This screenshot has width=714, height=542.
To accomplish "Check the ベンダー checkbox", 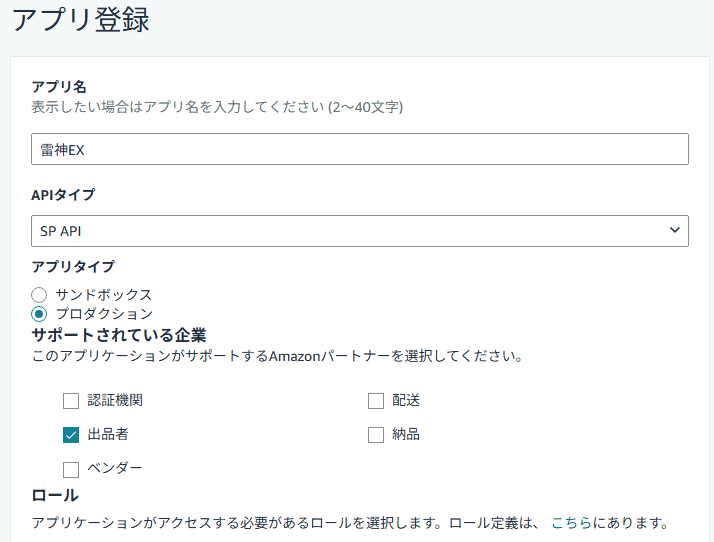I will click(x=71, y=469).
